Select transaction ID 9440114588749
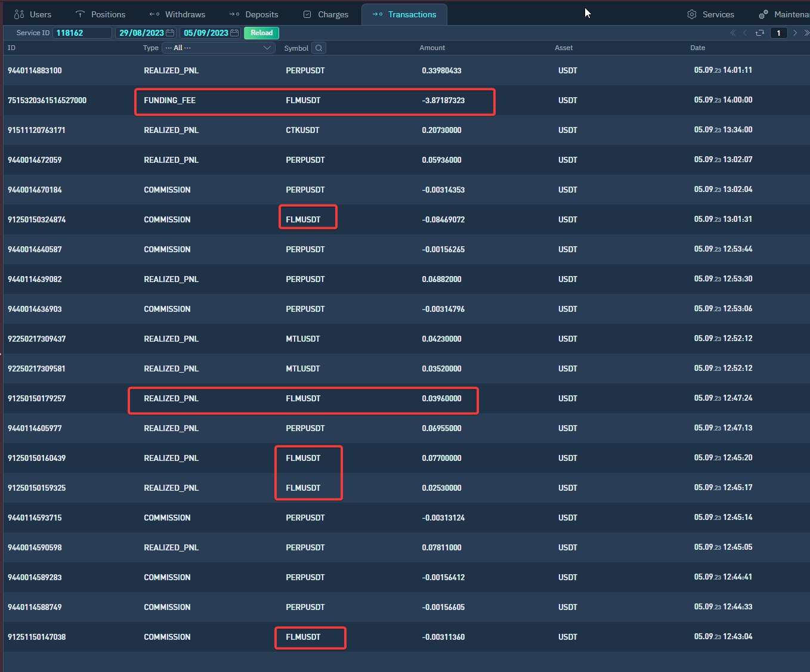Screen dimensions: 810x672 pyautogui.click(x=35, y=607)
